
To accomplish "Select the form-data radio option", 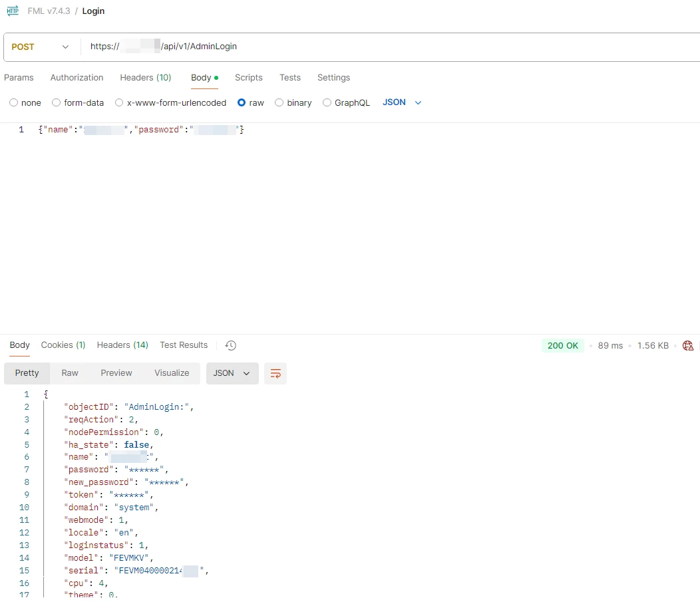I will click(57, 102).
